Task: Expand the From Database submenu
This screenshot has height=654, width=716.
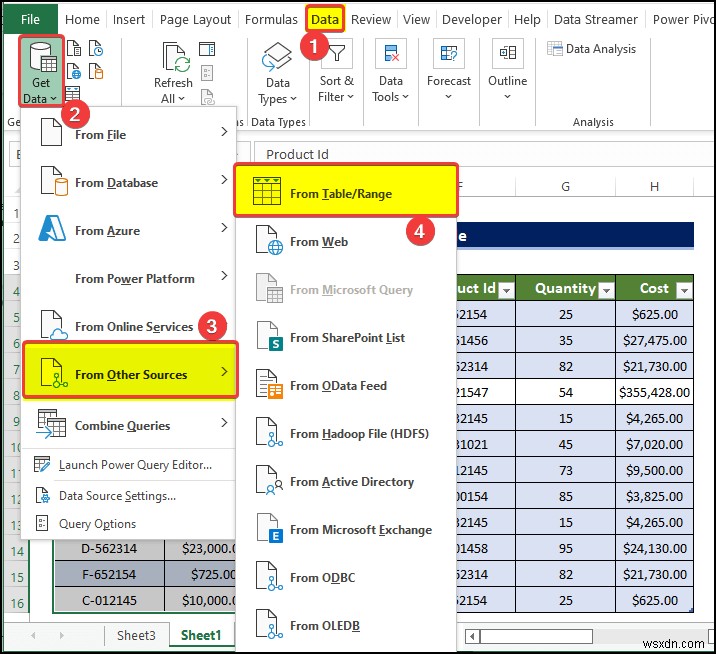Action: (x=129, y=182)
